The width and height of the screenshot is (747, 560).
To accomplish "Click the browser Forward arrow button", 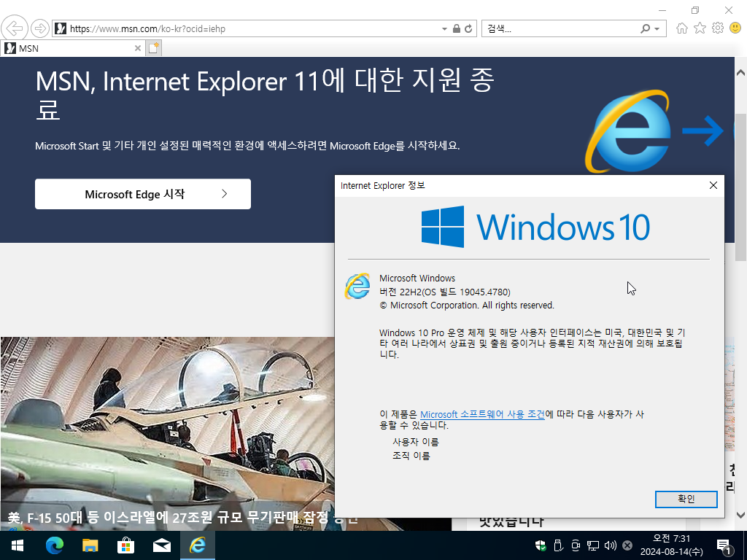I will (40, 28).
